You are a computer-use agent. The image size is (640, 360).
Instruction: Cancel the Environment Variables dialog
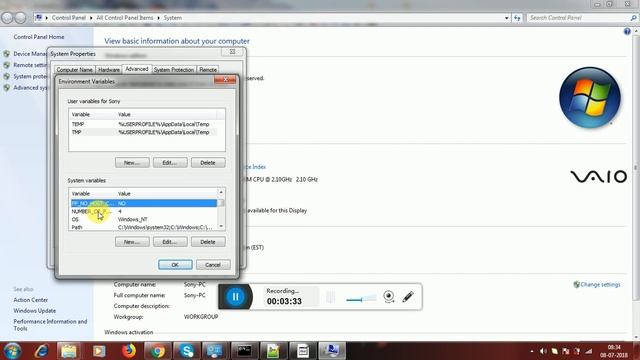[213, 264]
